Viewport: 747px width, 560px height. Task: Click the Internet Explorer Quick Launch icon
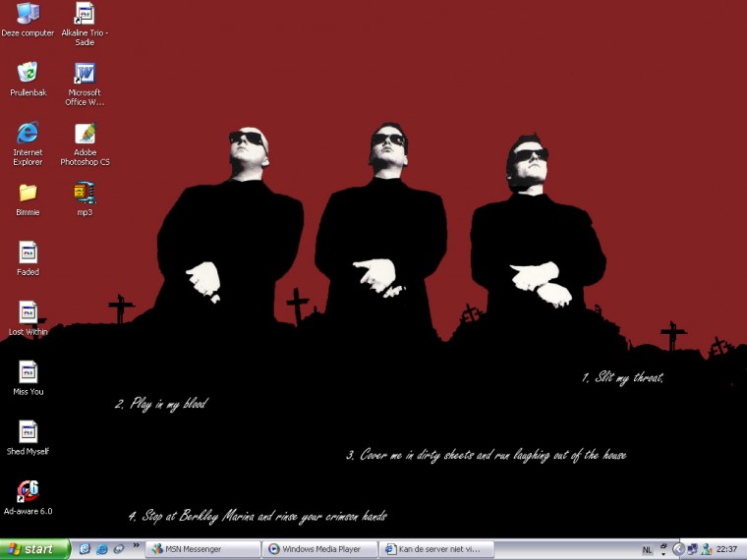(102, 549)
